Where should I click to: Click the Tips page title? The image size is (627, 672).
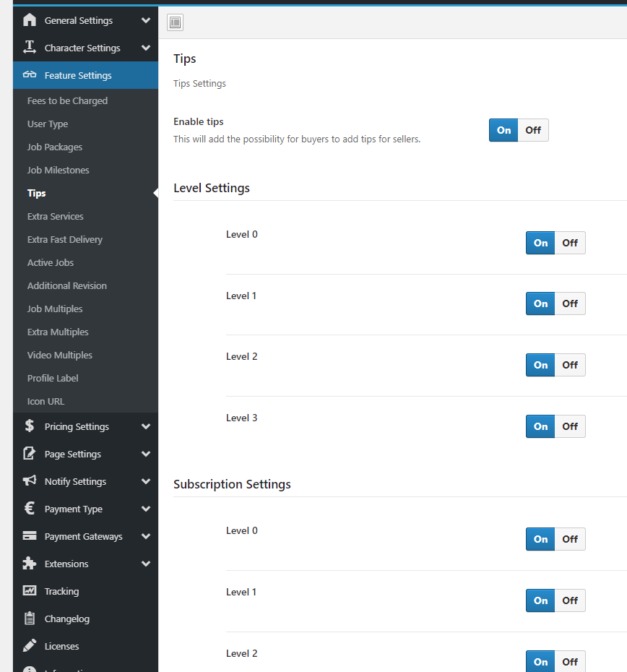tap(185, 59)
